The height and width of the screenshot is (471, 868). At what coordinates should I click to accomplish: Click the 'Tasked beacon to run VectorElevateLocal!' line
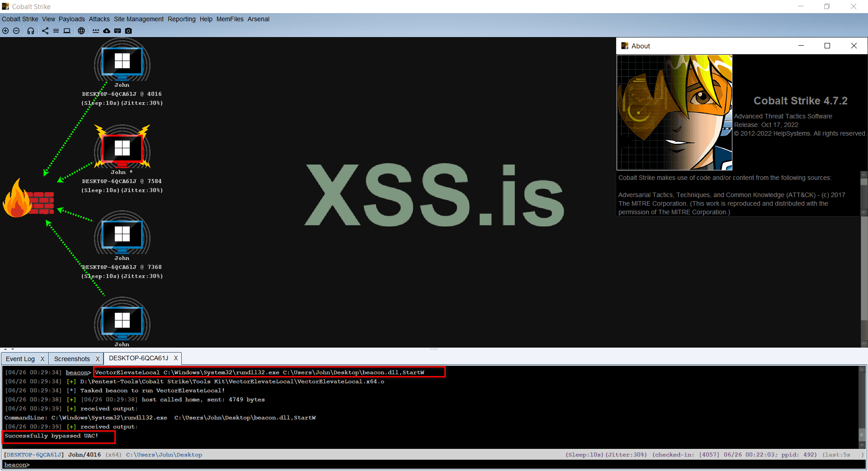(152, 391)
